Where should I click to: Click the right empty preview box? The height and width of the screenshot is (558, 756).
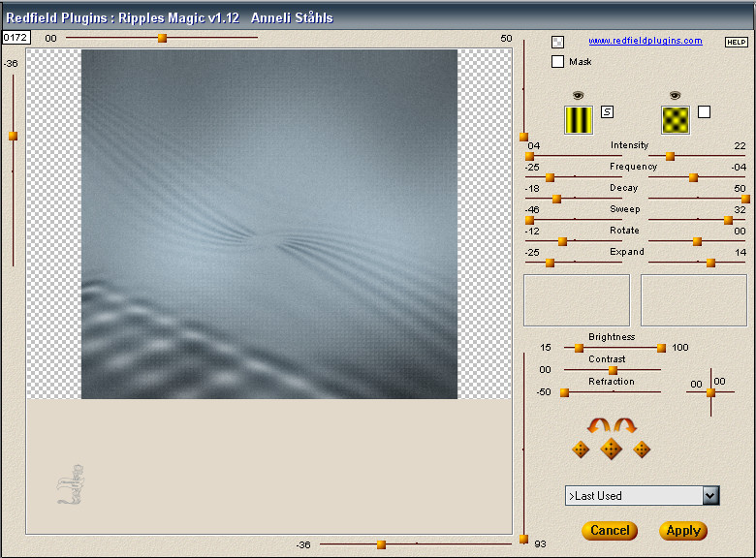point(694,300)
